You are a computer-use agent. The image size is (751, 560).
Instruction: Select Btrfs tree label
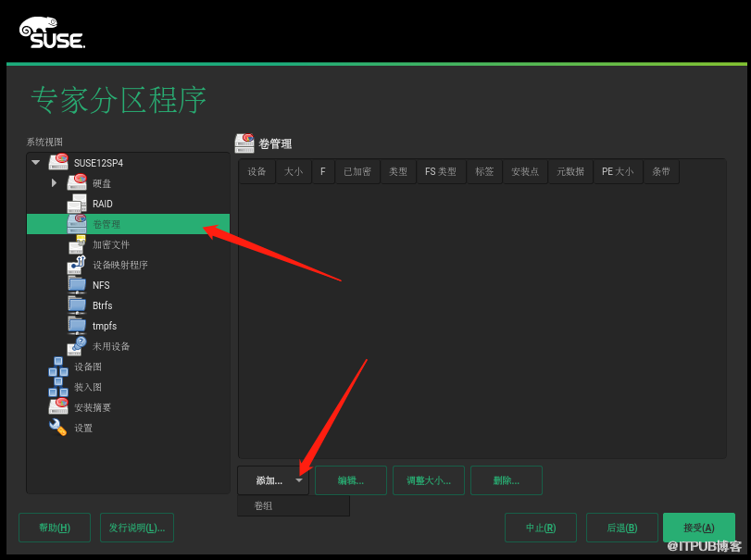pyautogui.click(x=102, y=305)
